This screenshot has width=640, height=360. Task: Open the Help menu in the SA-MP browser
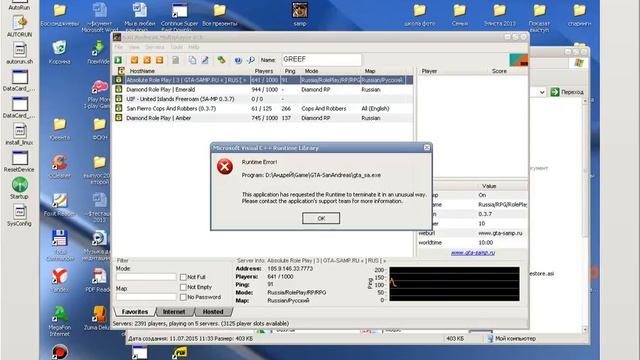pos(194,47)
